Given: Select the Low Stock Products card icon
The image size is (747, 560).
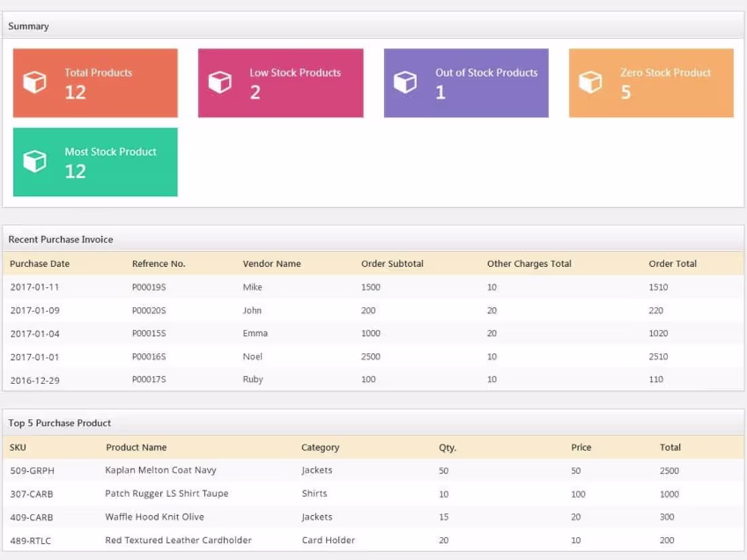Looking at the screenshot, I should (x=219, y=81).
